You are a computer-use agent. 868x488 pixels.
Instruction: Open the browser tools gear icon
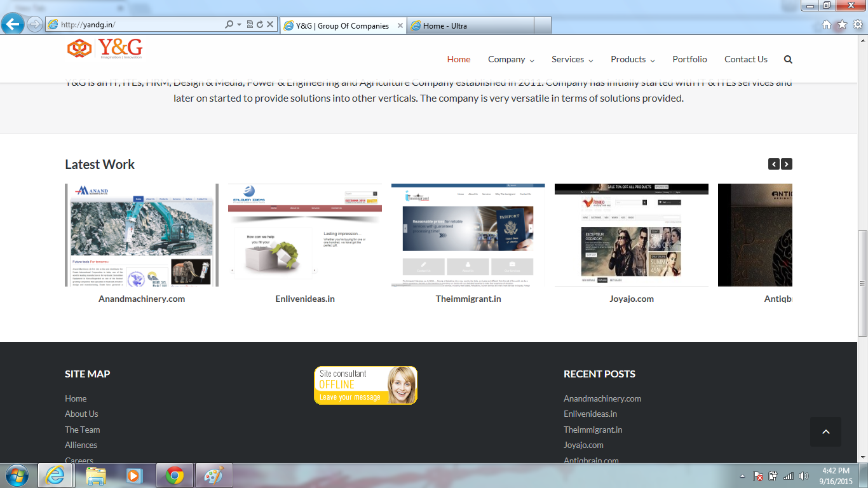(857, 25)
